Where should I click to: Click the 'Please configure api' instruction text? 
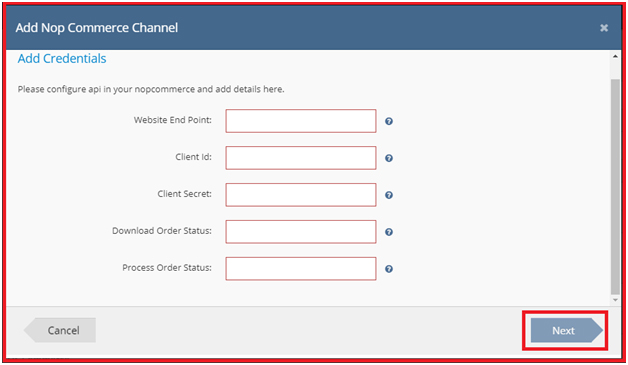151,89
